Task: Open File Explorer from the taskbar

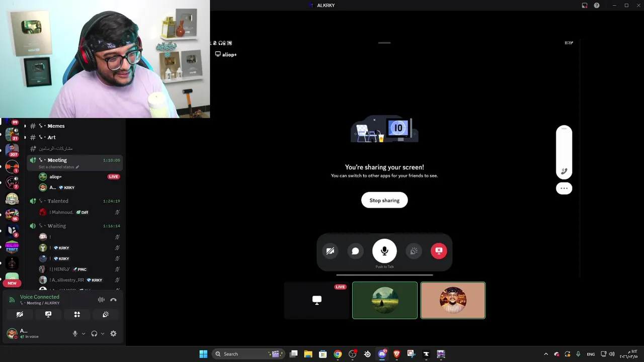Action: pyautogui.click(x=308, y=354)
